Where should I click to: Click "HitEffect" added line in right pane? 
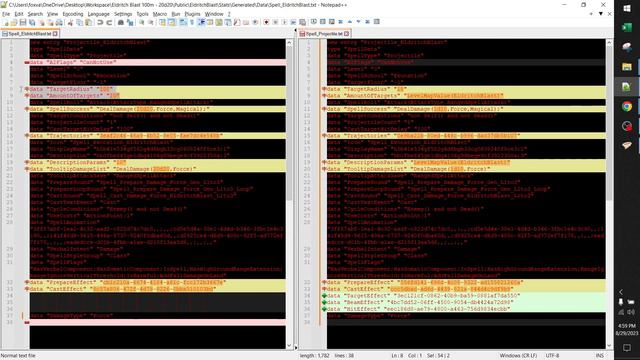[x=466, y=309]
